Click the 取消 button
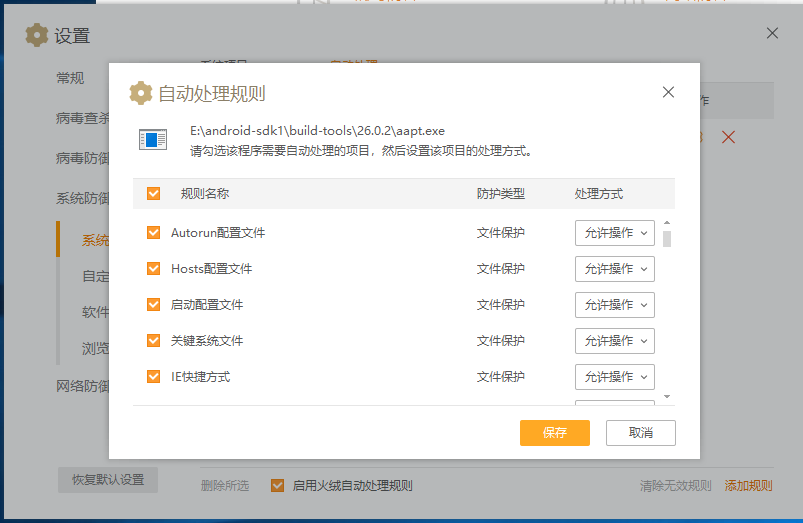The width and height of the screenshot is (803, 523). (640, 433)
